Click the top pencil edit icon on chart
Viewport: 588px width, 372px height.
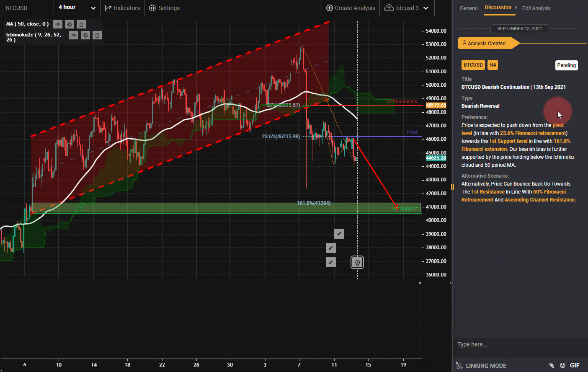[339, 234]
